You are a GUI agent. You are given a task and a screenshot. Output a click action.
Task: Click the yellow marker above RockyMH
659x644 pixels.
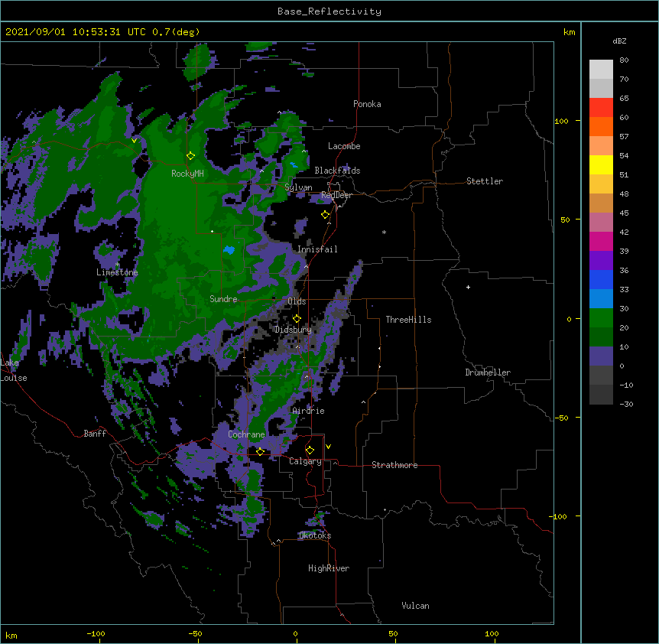click(x=191, y=155)
